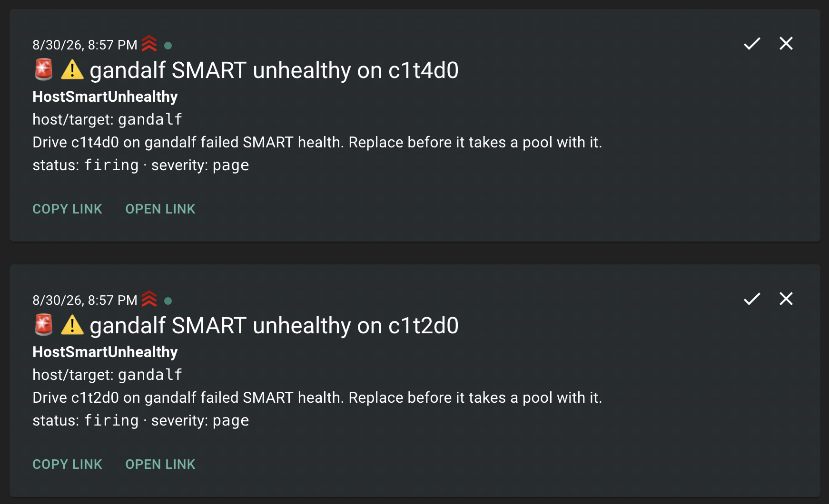Viewport: 829px width, 504px height.
Task: Click the red priority chevrons on c1t2d0 alert
Action: [x=149, y=299]
